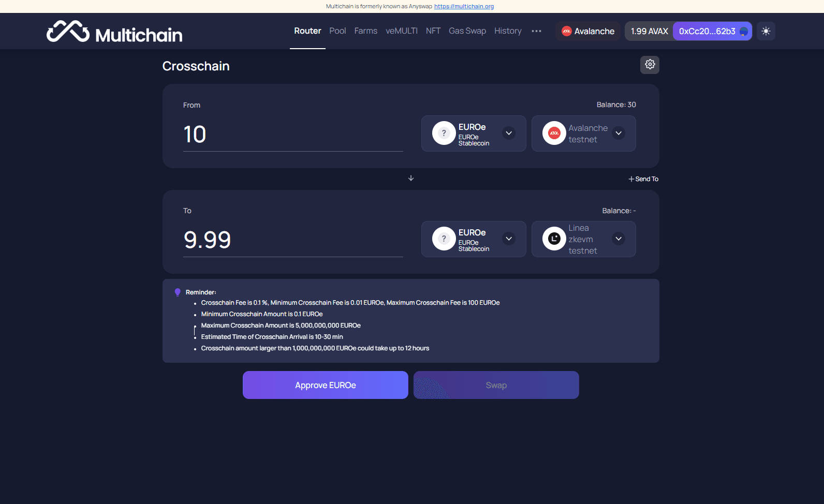Open the Farms tab
The width and height of the screenshot is (824, 504).
366,31
